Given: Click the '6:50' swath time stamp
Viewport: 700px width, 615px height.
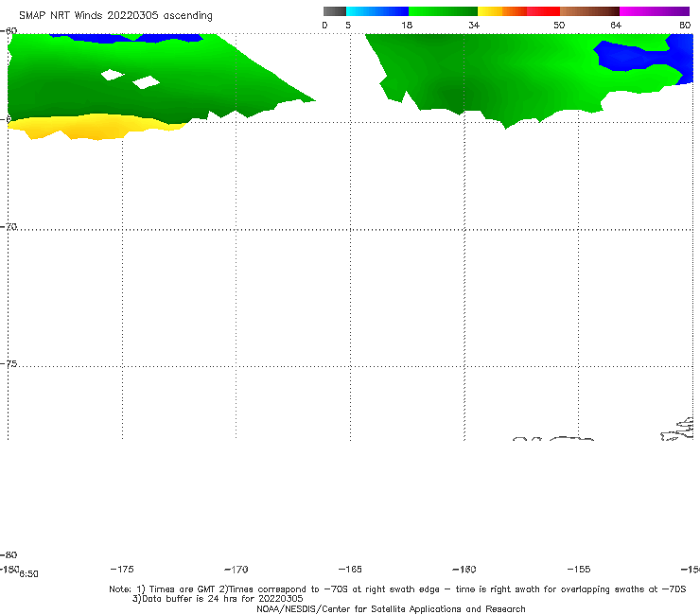Looking at the screenshot, I should pos(29,574).
